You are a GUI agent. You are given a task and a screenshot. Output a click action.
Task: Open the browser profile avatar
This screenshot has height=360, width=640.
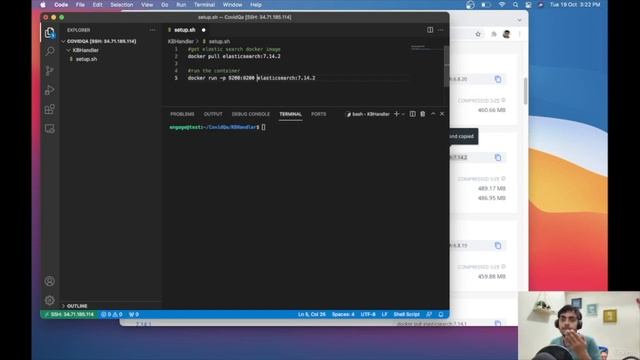click(x=507, y=34)
